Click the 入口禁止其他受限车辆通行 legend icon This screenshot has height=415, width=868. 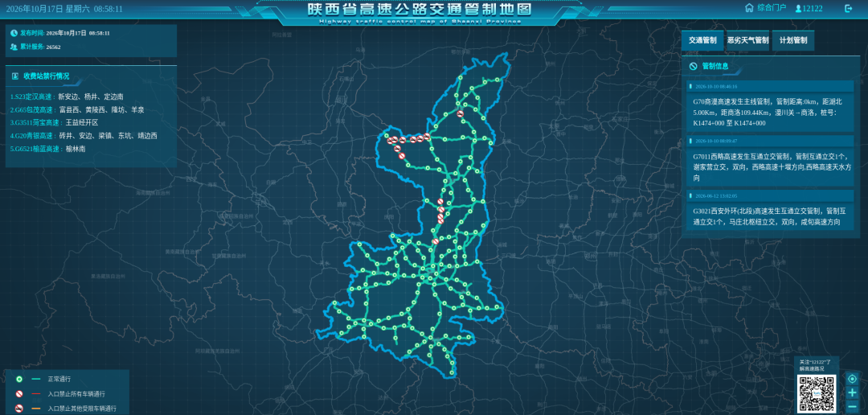(x=19, y=409)
